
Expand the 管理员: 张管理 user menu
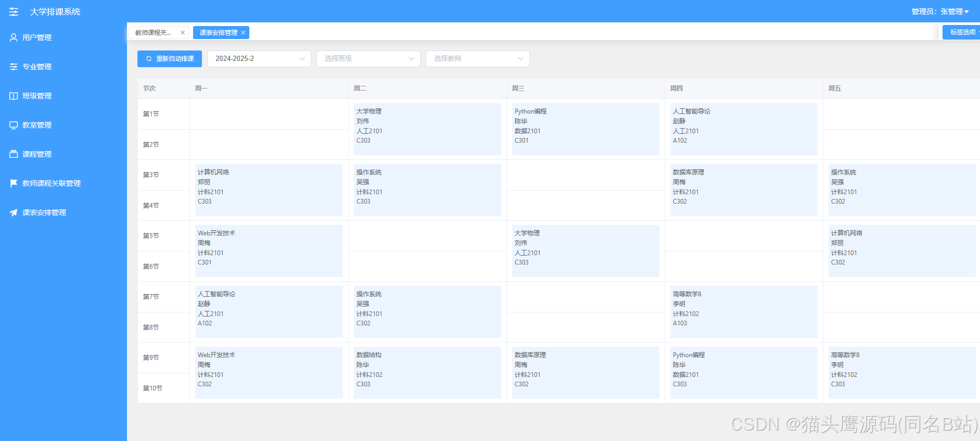click(940, 11)
